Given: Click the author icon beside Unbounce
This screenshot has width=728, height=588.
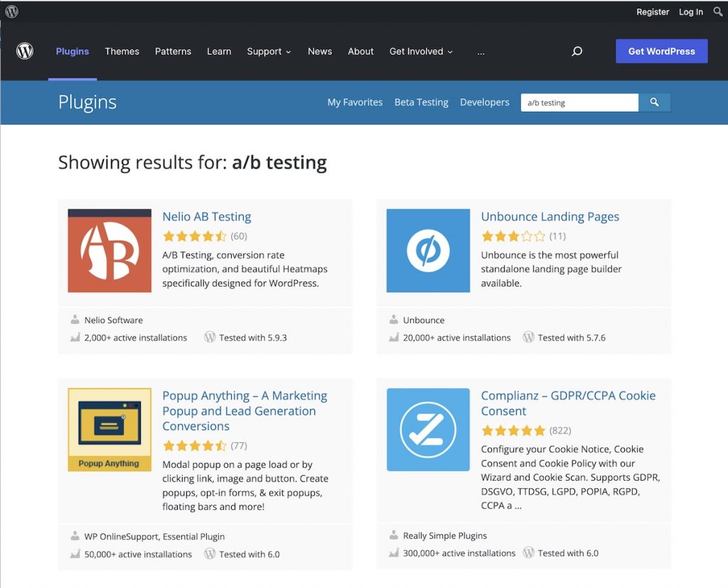Looking at the screenshot, I should pyautogui.click(x=393, y=319).
